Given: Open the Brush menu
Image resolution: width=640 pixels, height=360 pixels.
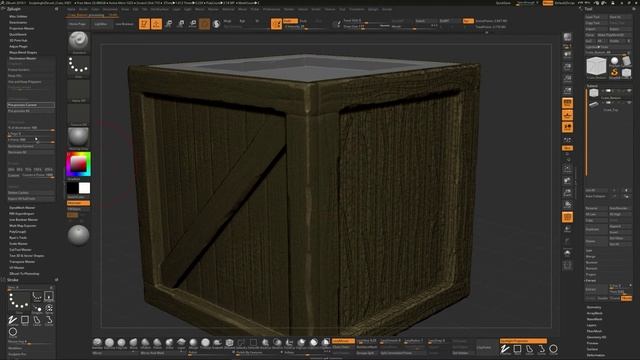Looking at the screenshot, I should [83, 9].
